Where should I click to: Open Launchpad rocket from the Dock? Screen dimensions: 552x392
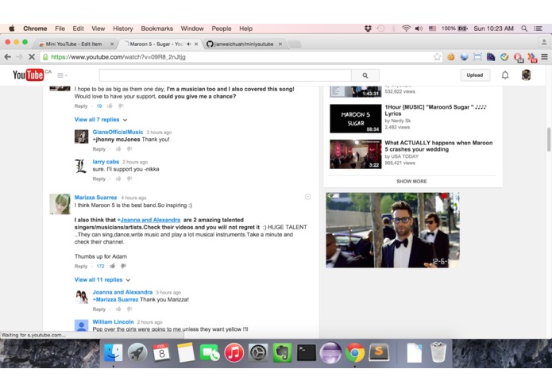pos(137,352)
